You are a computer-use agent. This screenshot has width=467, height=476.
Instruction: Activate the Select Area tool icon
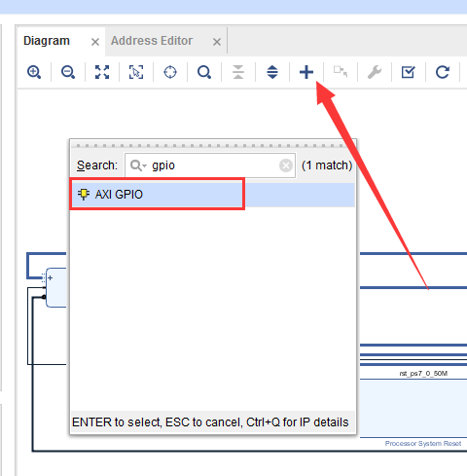tap(136, 72)
